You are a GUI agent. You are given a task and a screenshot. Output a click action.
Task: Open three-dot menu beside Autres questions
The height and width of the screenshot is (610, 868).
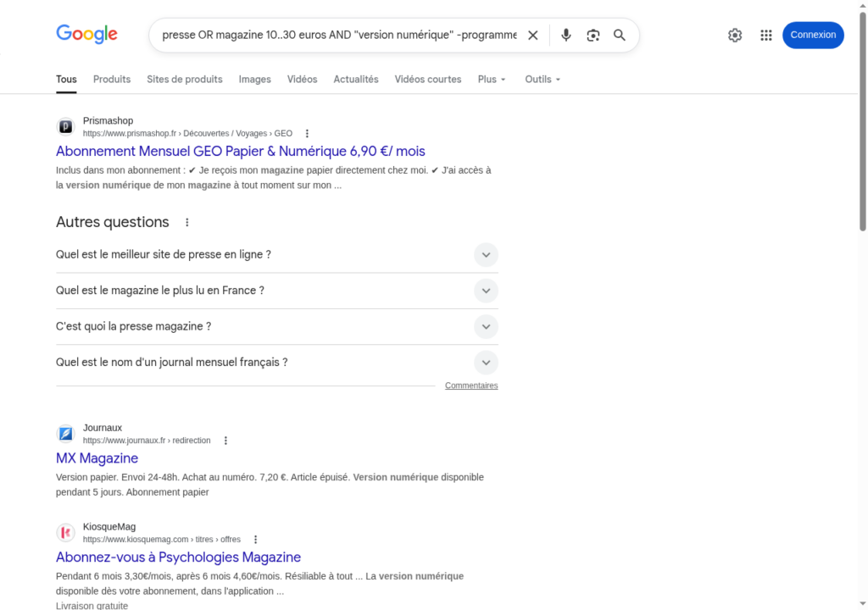pyautogui.click(x=187, y=223)
